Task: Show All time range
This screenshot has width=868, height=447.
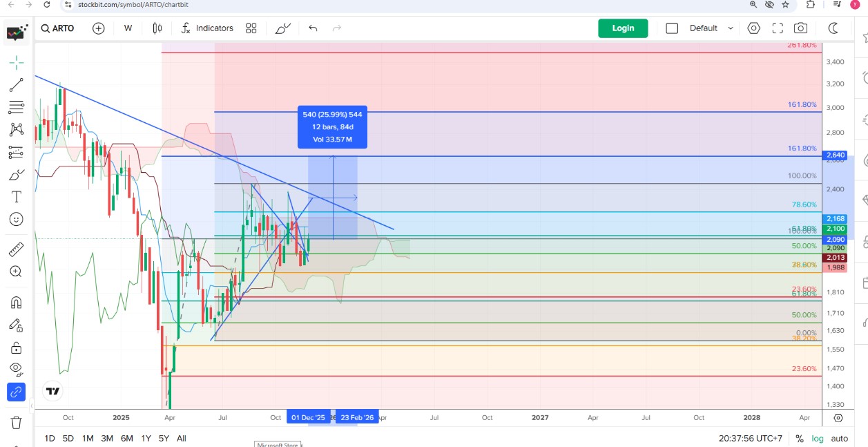Action: 181,438
